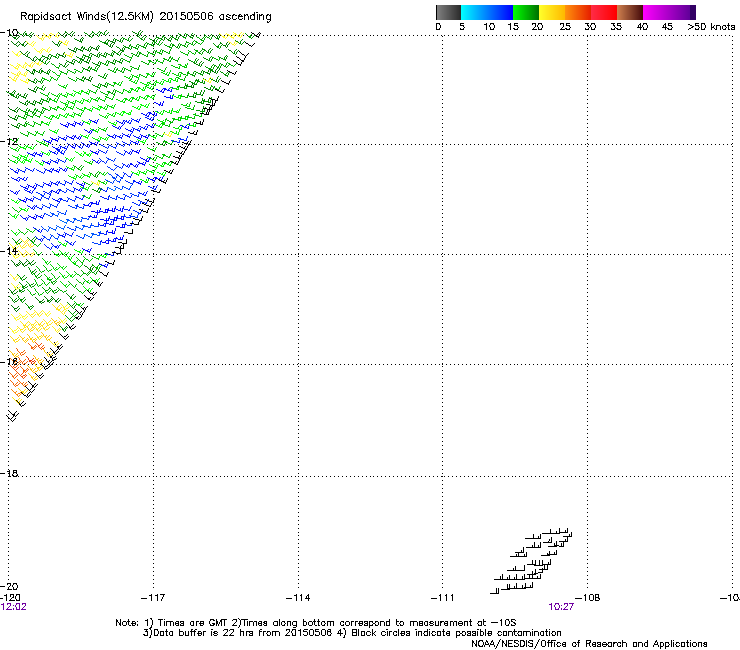
Task: Click the "-20" latitude axis label
Action: click(9, 586)
